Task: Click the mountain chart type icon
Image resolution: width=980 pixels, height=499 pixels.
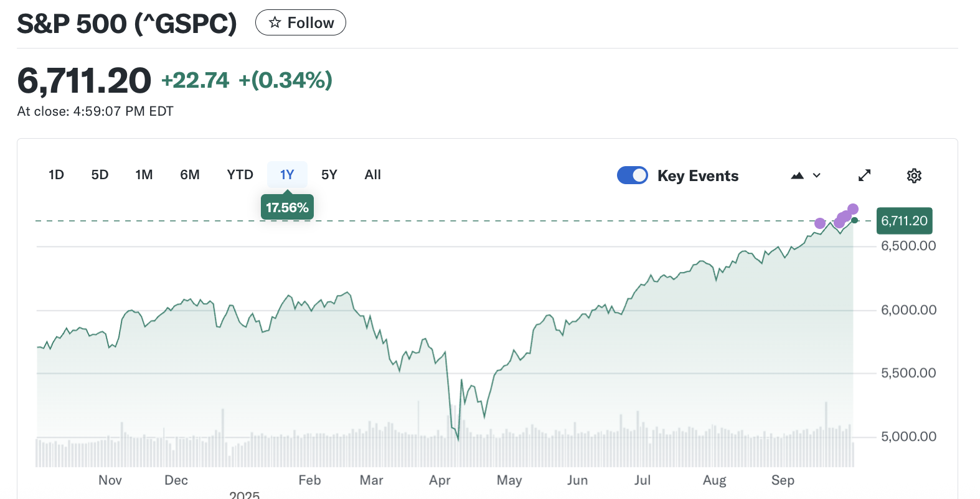Action: tap(797, 175)
